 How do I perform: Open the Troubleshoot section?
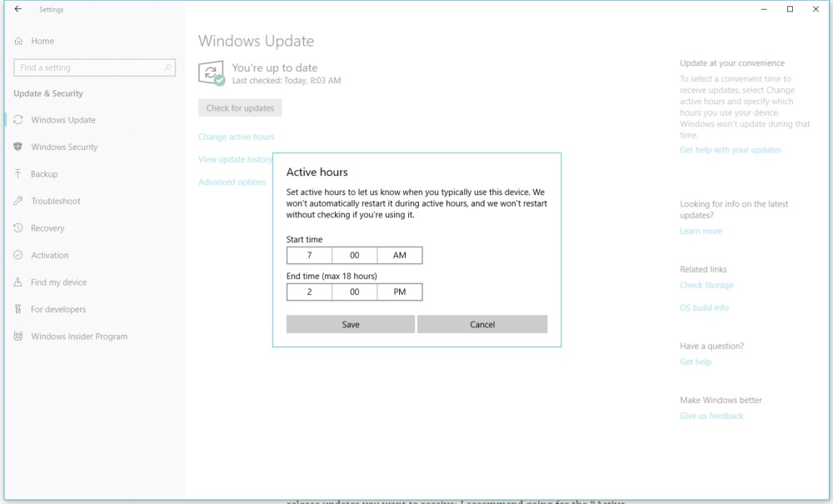coord(56,202)
